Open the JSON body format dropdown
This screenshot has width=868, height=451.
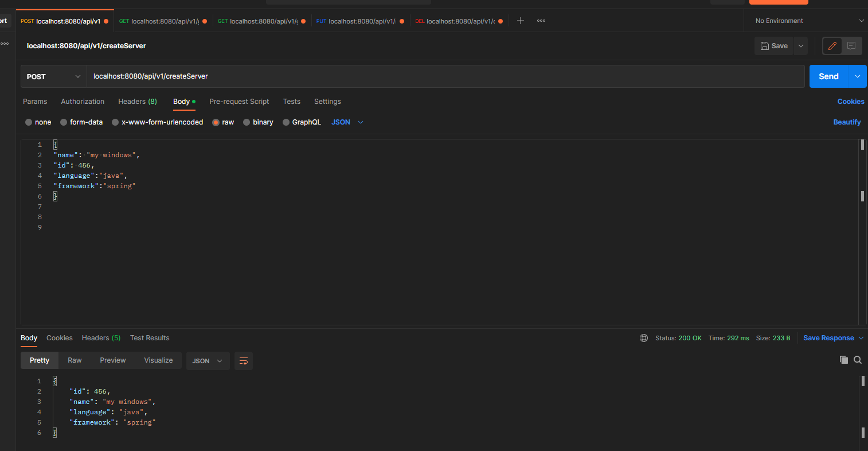[x=346, y=122]
